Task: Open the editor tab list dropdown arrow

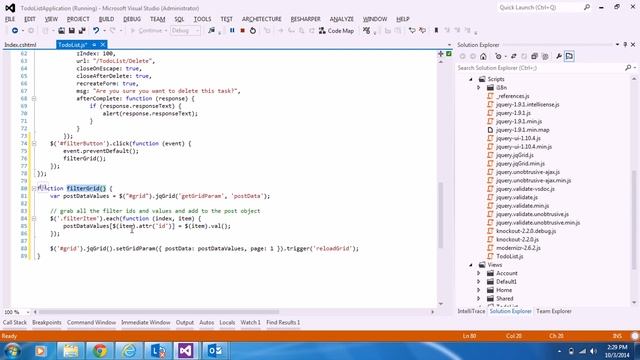Action: tap(449, 45)
